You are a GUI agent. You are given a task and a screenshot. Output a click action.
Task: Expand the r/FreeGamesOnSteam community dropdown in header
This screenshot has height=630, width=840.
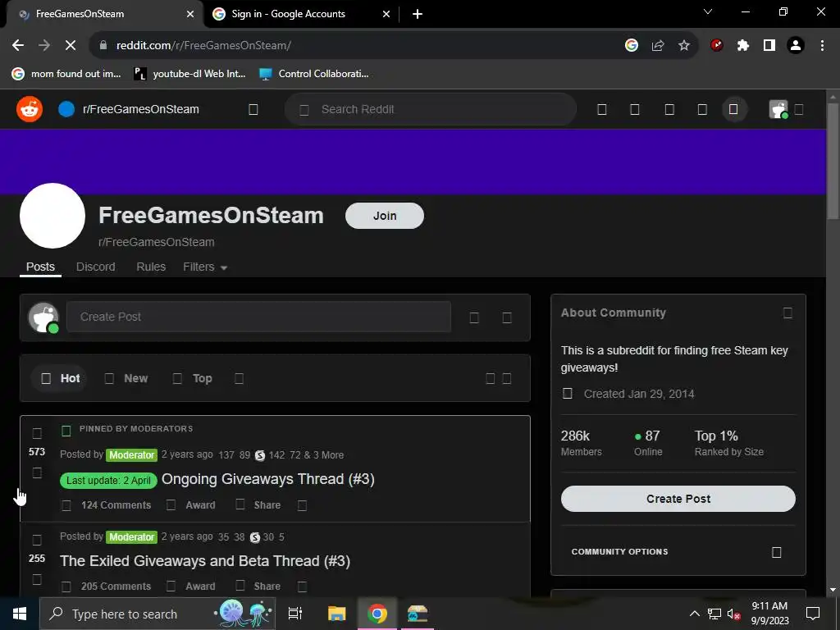[253, 110]
